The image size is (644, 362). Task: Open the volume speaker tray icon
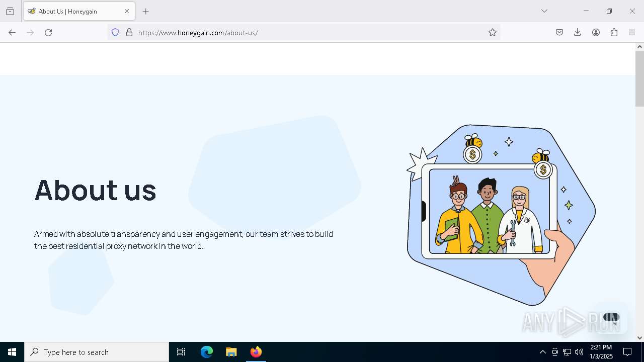coord(579,352)
